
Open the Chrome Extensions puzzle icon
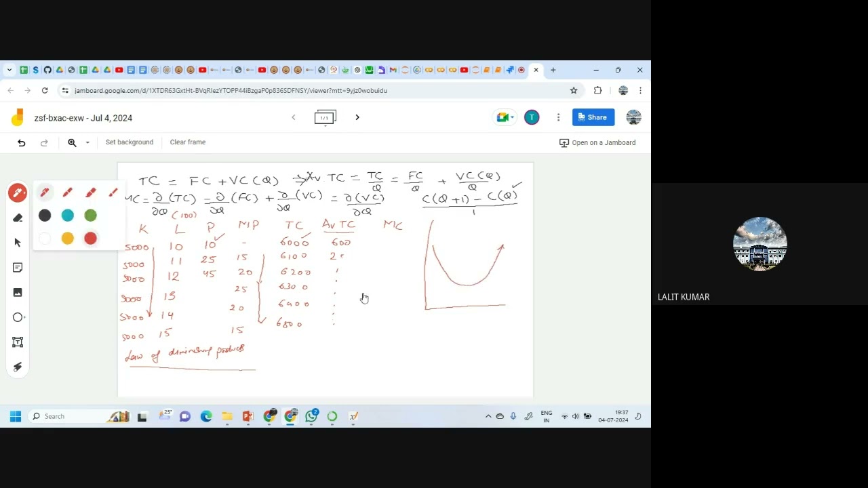coord(597,90)
